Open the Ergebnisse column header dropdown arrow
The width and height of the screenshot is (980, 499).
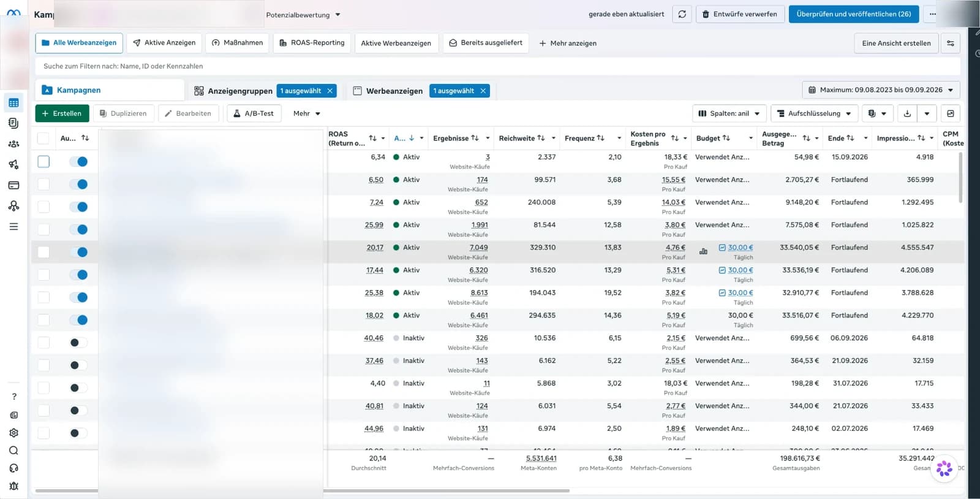click(x=488, y=139)
